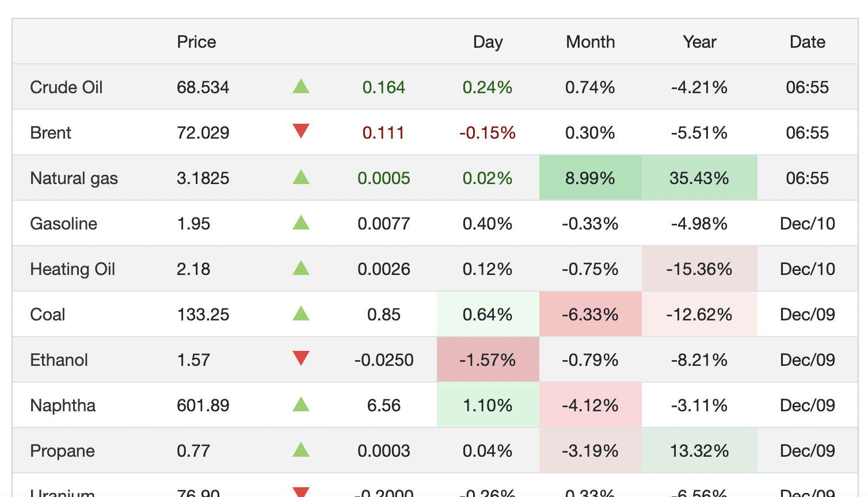The width and height of the screenshot is (868, 497).
Task: Select Naphtha price 601.89
Action: tap(203, 406)
